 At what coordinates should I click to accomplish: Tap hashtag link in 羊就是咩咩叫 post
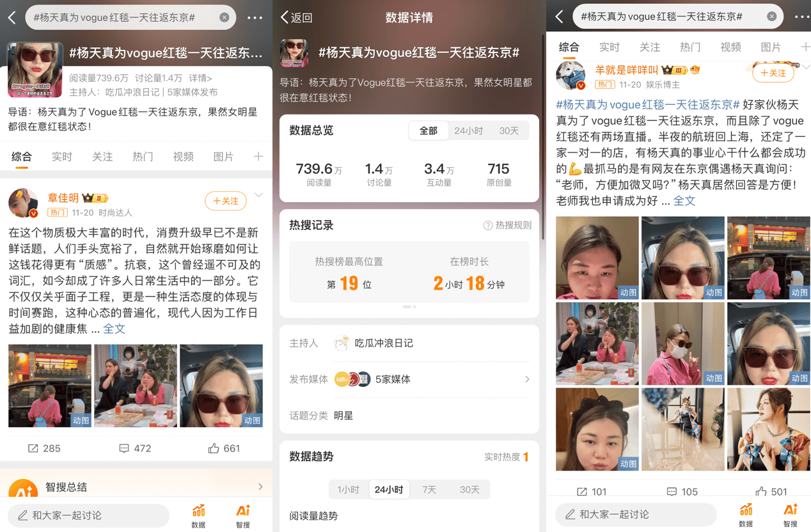tap(648, 104)
